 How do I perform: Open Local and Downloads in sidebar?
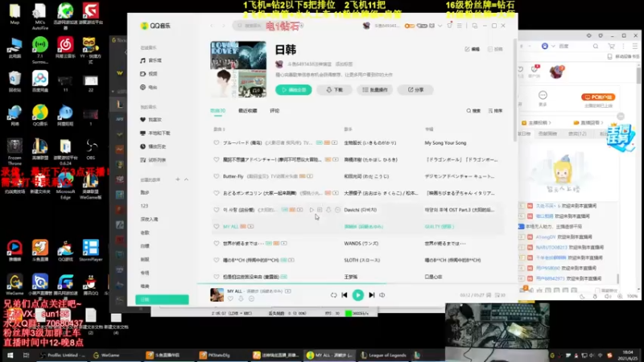click(155, 133)
